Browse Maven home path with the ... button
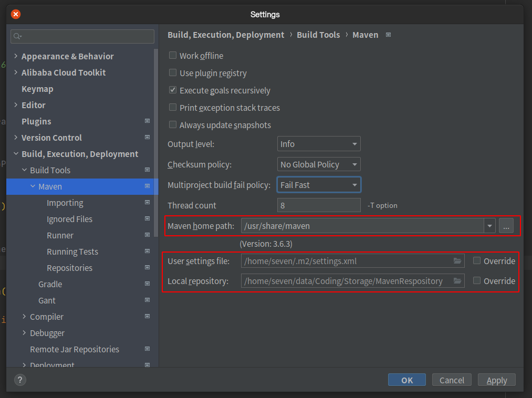 coord(506,226)
